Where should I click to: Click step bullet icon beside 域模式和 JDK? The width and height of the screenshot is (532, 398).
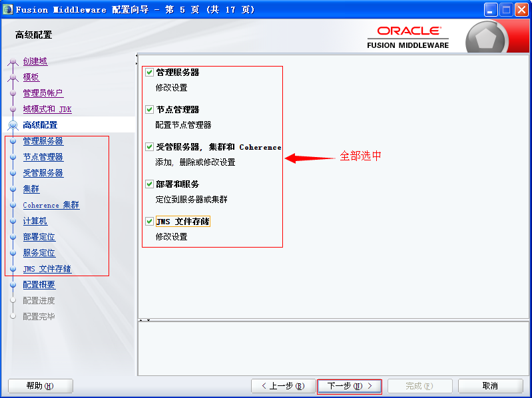click(13, 109)
